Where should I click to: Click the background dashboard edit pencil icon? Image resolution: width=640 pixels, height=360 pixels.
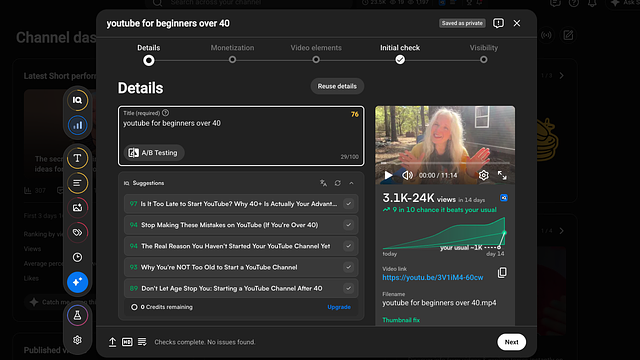click(568, 36)
